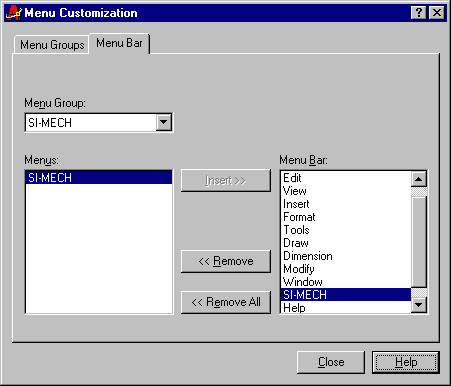The width and height of the screenshot is (451, 386).
Task: Select Format in the Menu Bar list
Action: 346,217
